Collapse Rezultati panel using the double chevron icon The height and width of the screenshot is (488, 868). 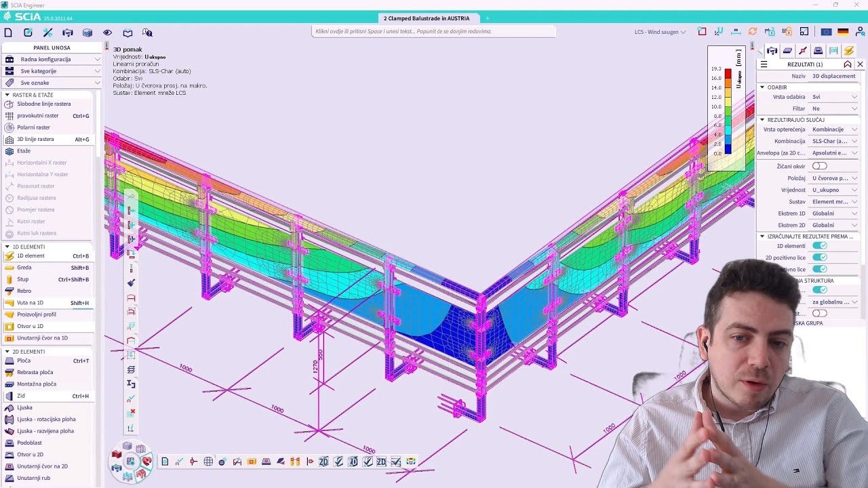[x=848, y=64]
